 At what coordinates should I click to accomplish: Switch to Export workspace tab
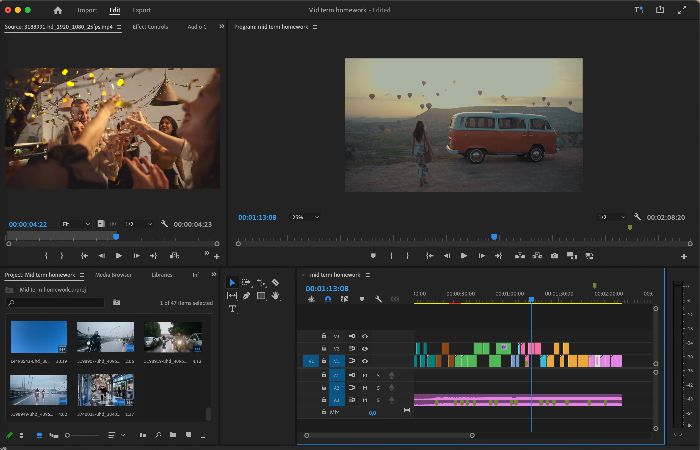(142, 10)
